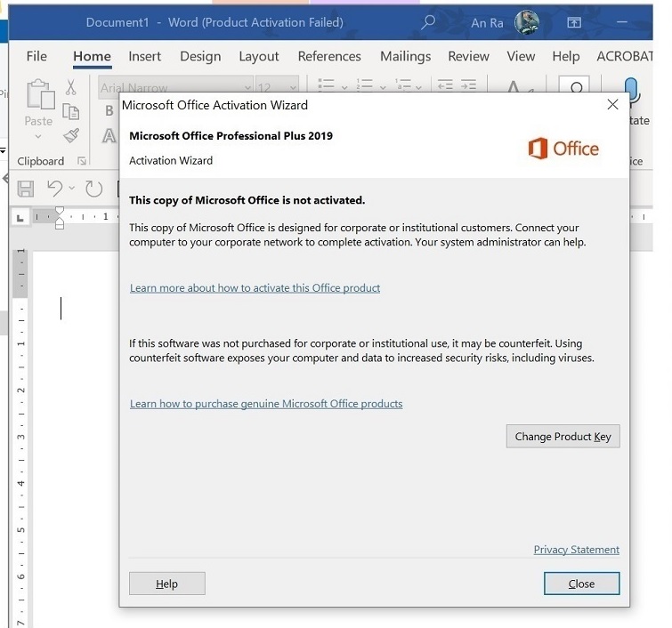Image resolution: width=672 pixels, height=628 pixels.
Task: Click the hanging indent marker on ruler
Action: (x=60, y=222)
